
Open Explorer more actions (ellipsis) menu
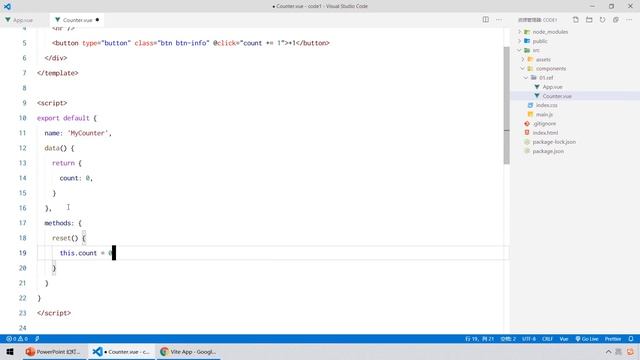click(x=629, y=20)
